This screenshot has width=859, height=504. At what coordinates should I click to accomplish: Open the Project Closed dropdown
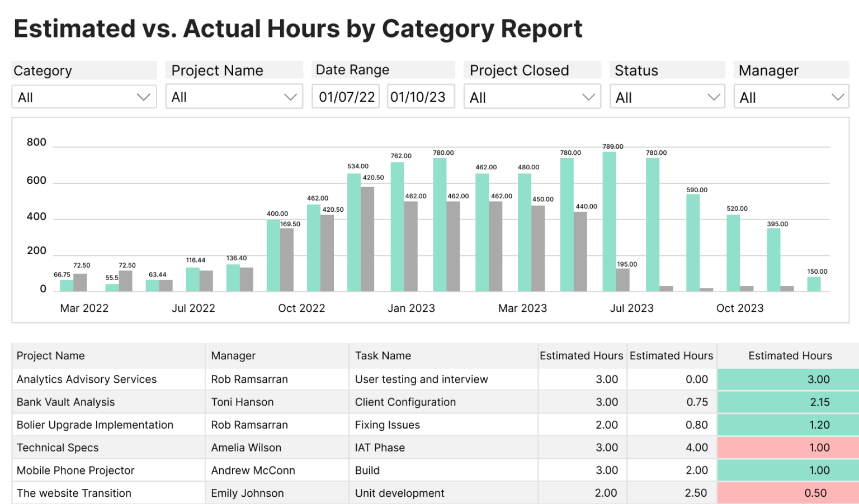531,97
